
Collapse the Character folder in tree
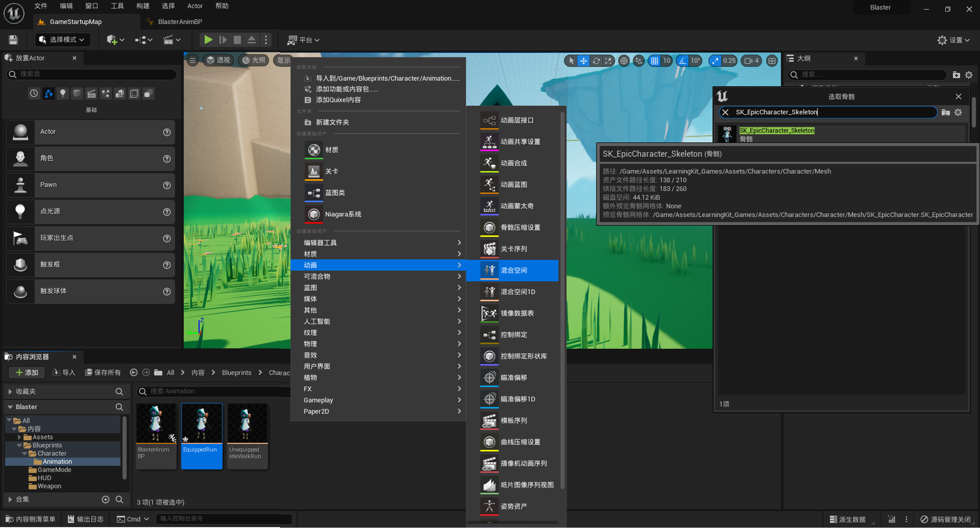click(x=24, y=453)
